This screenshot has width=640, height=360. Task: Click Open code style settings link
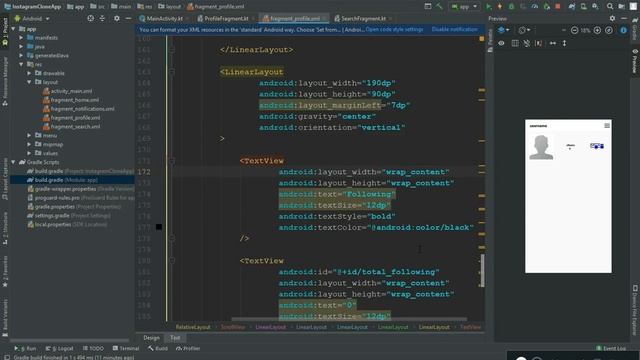394,29
